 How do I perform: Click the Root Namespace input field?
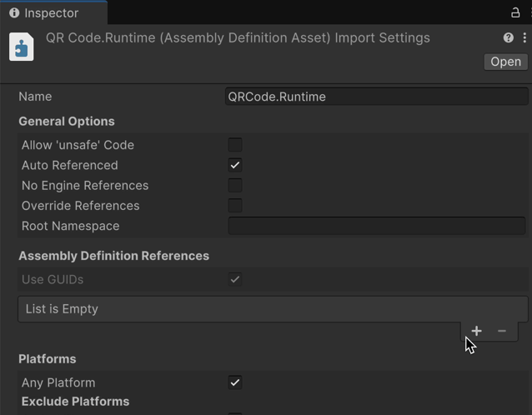(x=377, y=226)
